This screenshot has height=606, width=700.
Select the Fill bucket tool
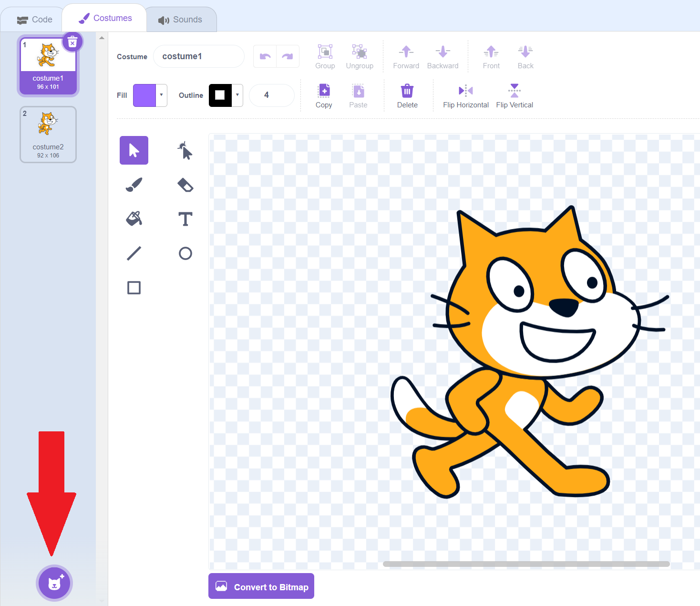pos(134,219)
